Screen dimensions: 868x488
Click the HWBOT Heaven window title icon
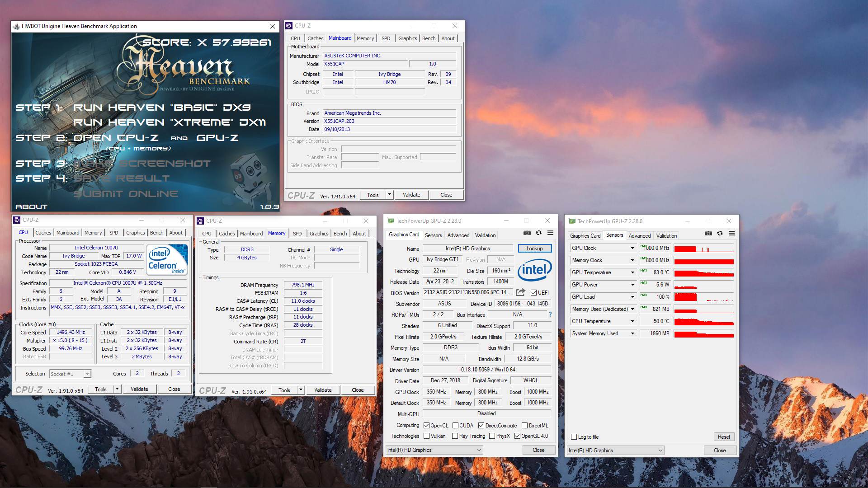coord(16,26)
